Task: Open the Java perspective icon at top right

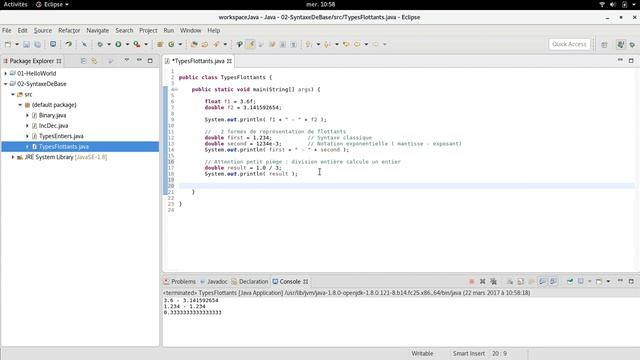Action: [620, 44]
